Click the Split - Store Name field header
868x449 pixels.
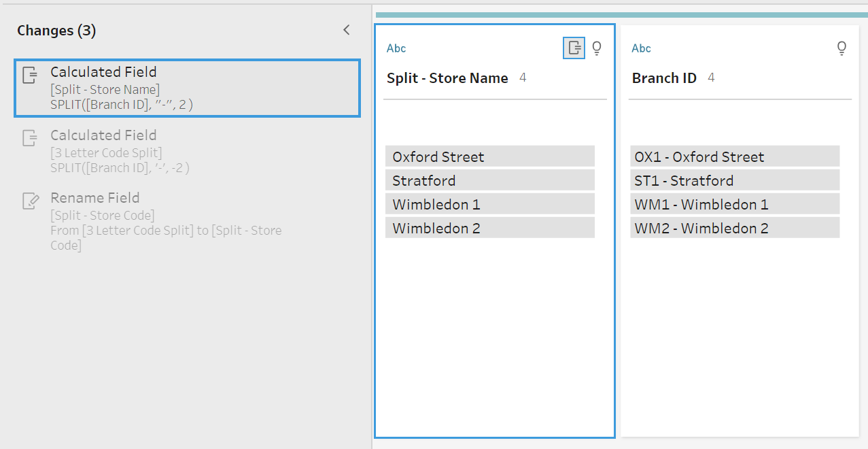[x=447, y=78]
